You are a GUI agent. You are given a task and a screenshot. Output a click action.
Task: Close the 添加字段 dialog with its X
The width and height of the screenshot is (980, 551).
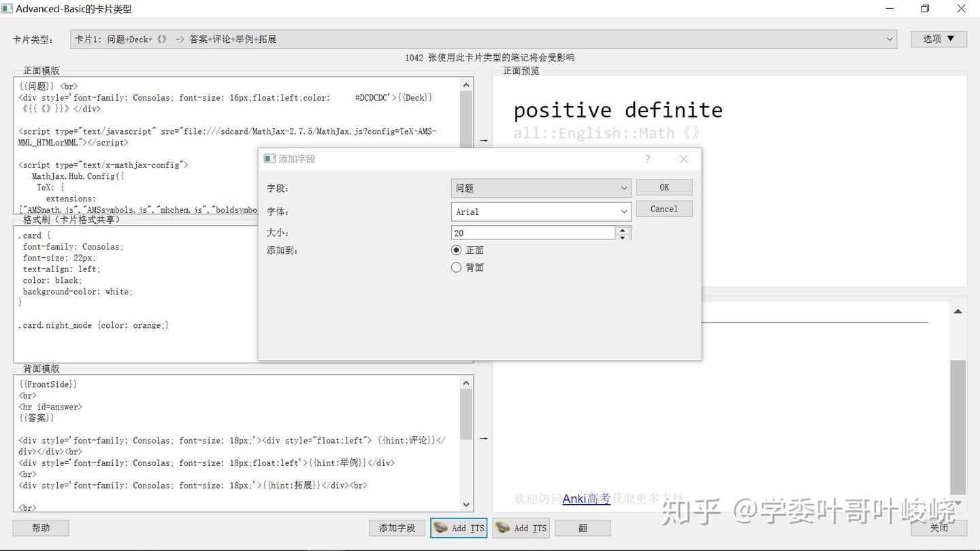click(684, 159)
